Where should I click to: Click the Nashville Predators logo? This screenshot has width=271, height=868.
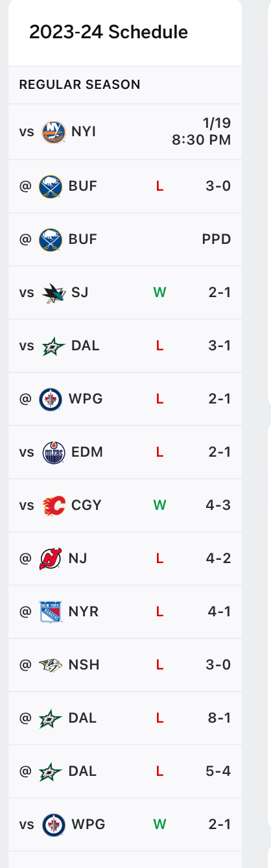(x=51, y=665)
